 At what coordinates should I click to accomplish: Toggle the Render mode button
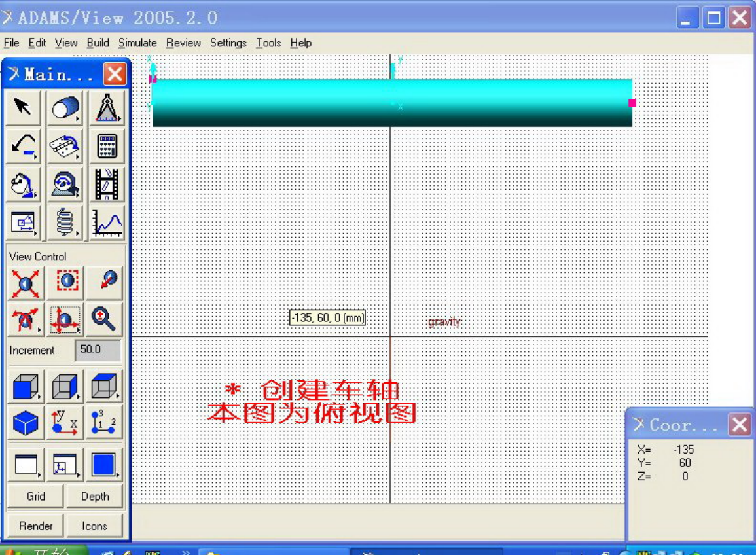[36, 526]
